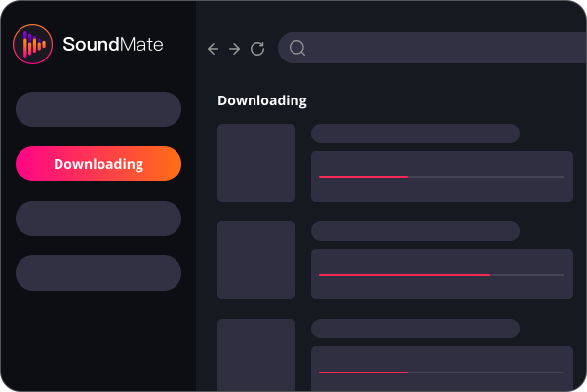587x392 pixels.
Task: Click the magnifying glass search icon
Action: click(298, 48)
